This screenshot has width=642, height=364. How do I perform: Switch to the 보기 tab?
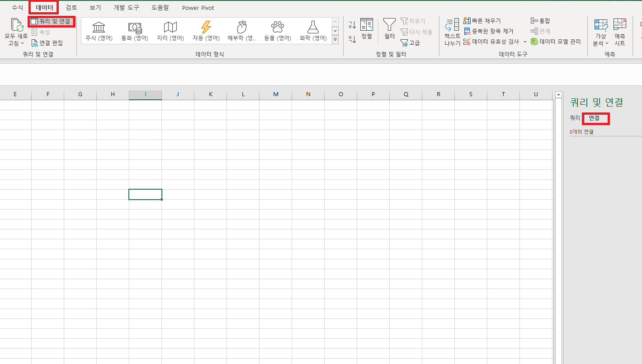click(95, 8)
